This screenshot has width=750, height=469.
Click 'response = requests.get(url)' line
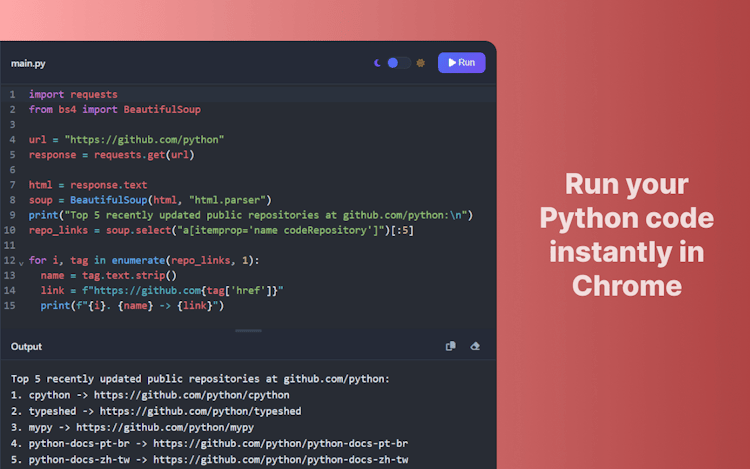point(111,155)
